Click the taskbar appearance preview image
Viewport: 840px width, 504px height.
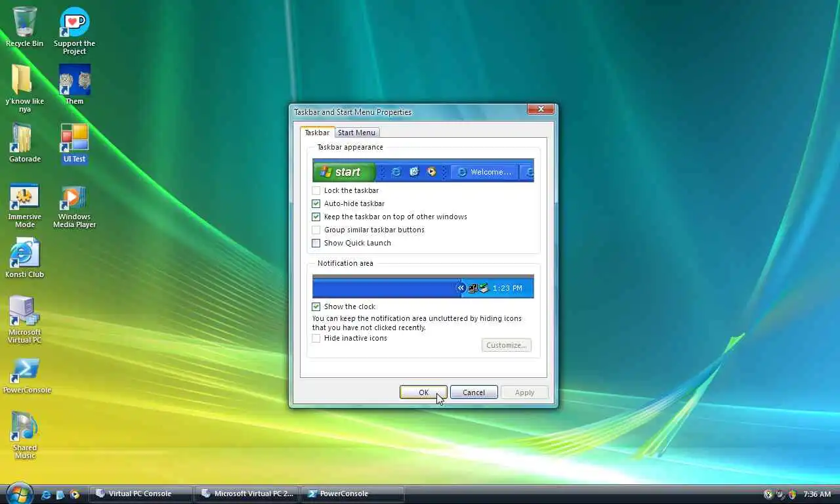(x=423, y=170)
